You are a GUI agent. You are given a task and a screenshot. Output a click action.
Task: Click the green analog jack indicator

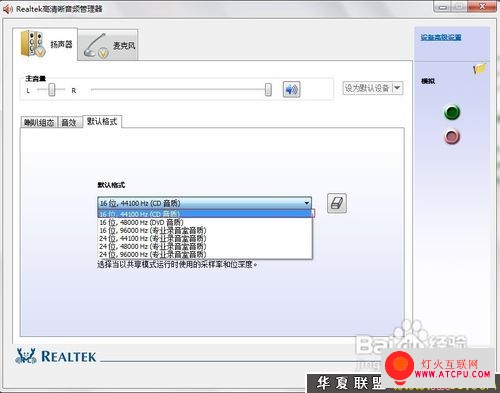click(452, 112)
